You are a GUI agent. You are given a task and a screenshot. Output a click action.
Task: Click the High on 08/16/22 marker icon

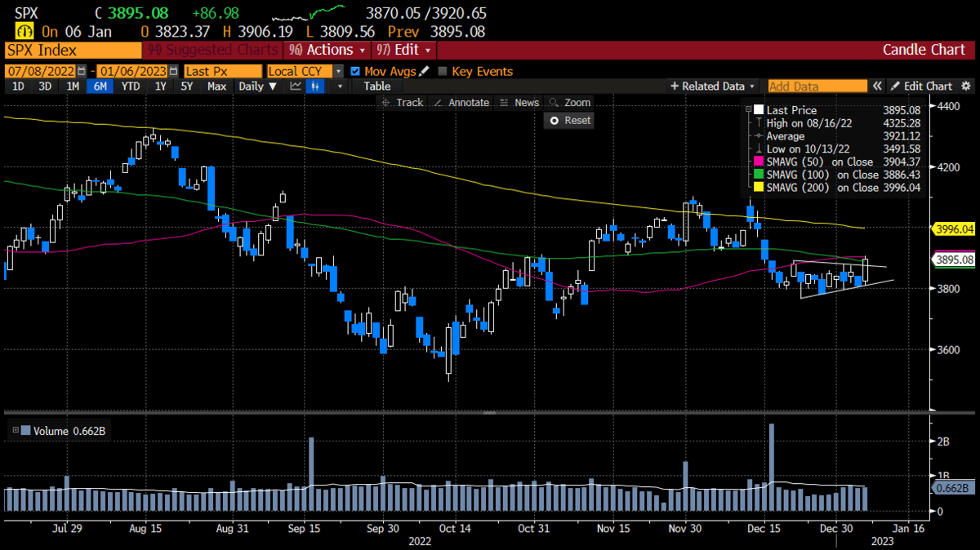(x=758, y=123)
